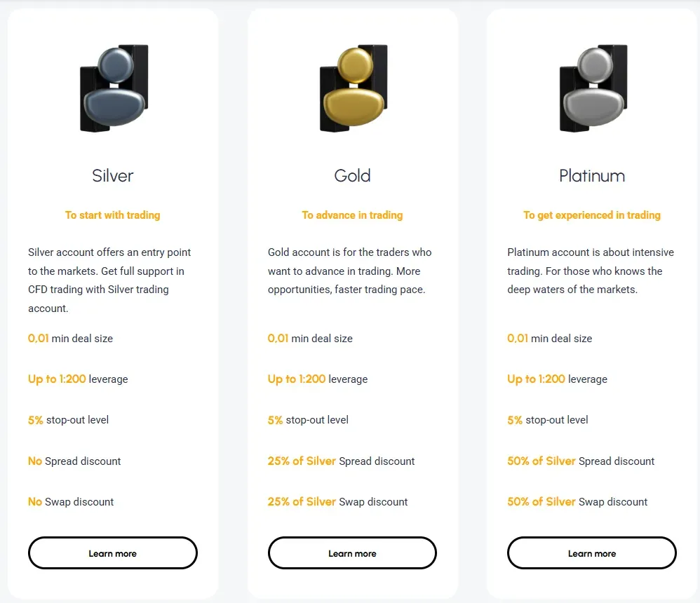This screenshot has height=603, width=700.
Task: Click Platinum's '50% of Silver' Swap discount
Action: pos(577,502)
